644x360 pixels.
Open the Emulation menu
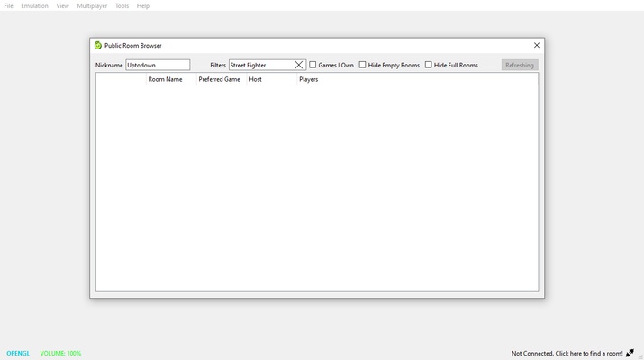(34, 5)
